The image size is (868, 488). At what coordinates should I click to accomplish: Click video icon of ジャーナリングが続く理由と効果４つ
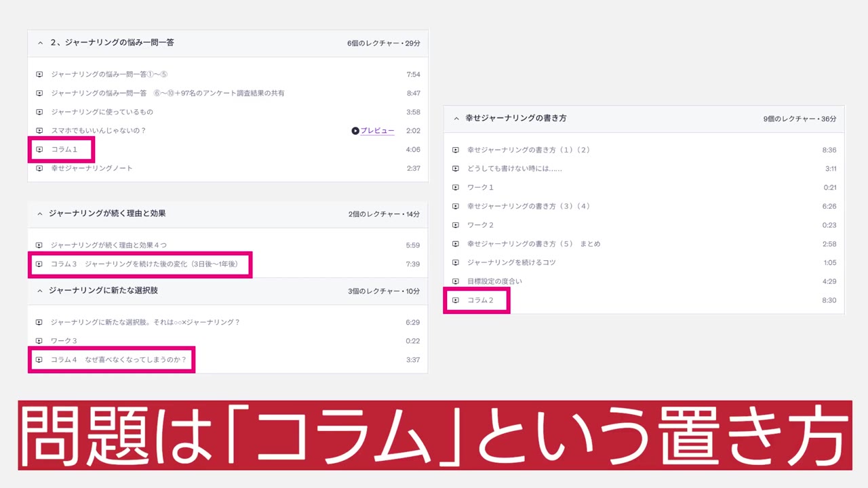[39, 245]
